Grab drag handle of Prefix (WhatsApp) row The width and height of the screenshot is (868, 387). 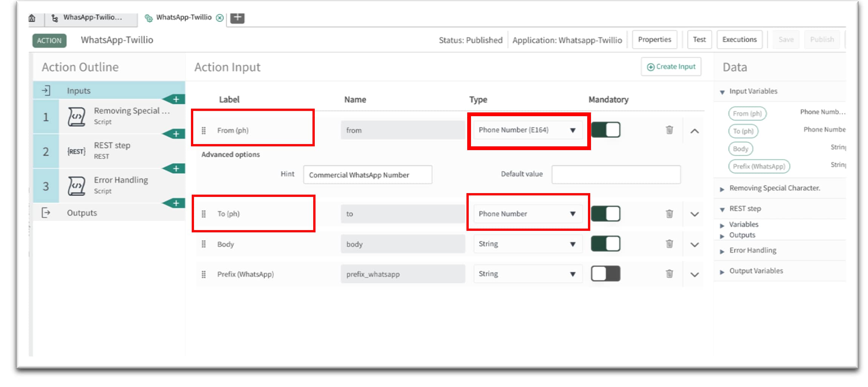click(x=204, y=274)
